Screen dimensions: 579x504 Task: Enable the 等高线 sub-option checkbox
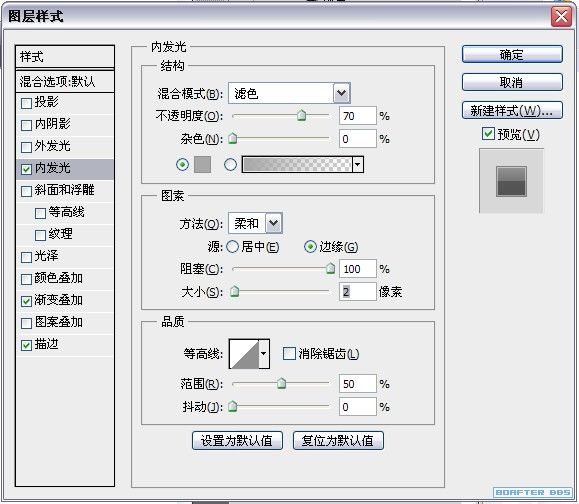pyautogui.click(x=40, y=213)
